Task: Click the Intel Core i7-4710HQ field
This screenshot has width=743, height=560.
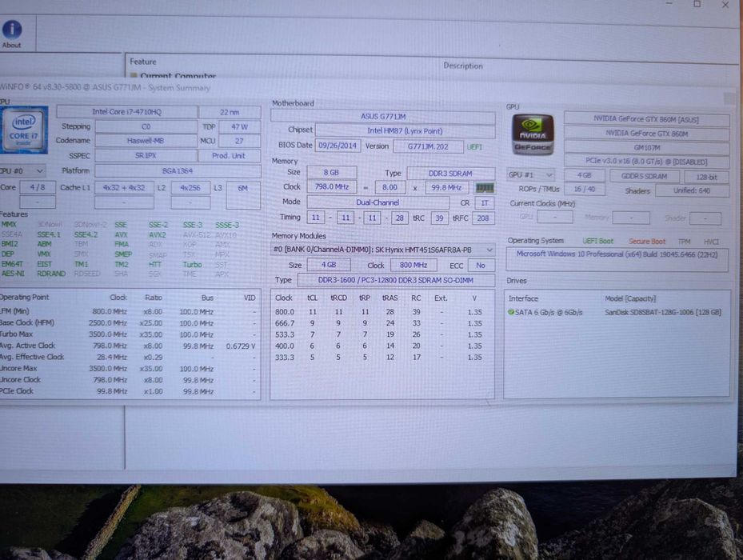Action: pos(127,112)
